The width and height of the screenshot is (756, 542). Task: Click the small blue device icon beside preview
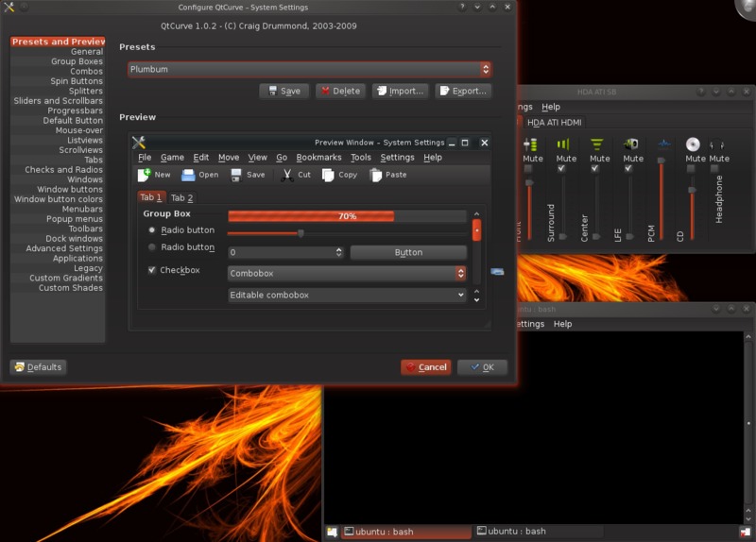pos(497,272)
